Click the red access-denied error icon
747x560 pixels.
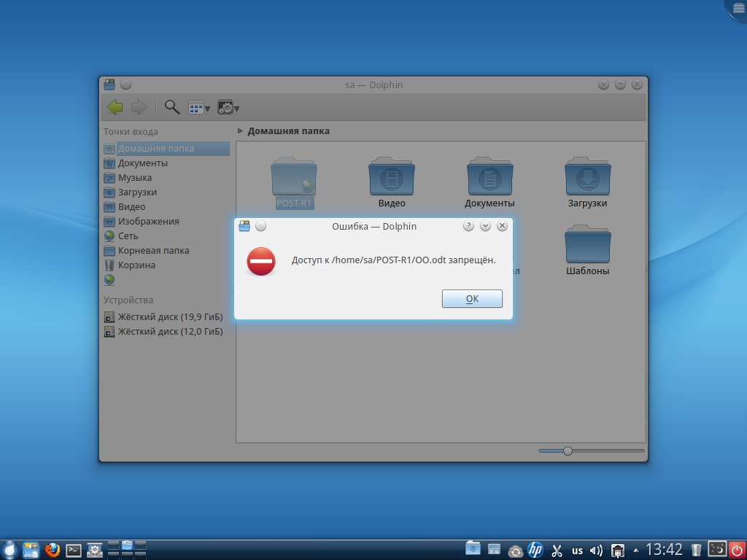click(261, 261)
